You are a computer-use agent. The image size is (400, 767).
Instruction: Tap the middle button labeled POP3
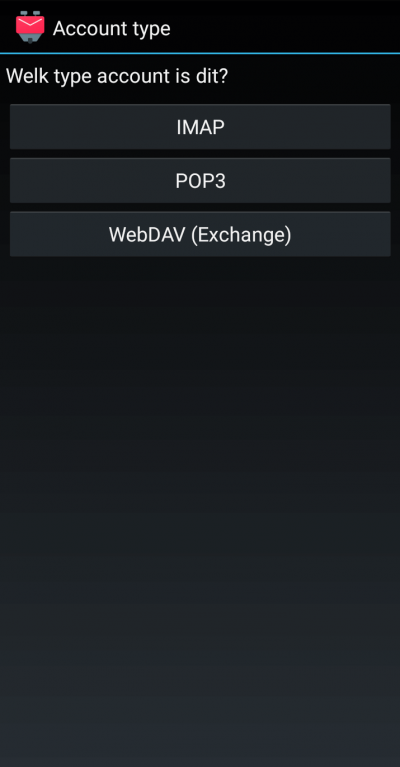pyautogui.click(x=200, y=180)
